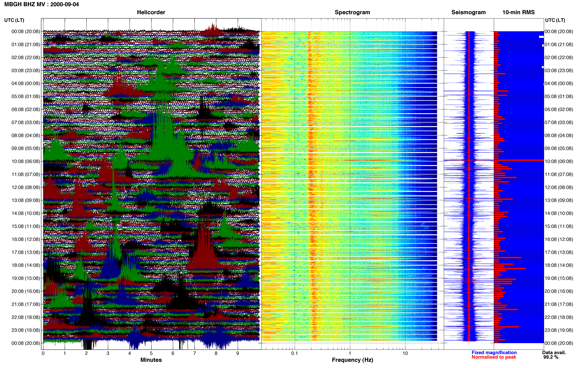This screenshot has width=588, height=368.
Task: Click left time label '08:08 (04:08)'
Action: click(x=26, y=135)
